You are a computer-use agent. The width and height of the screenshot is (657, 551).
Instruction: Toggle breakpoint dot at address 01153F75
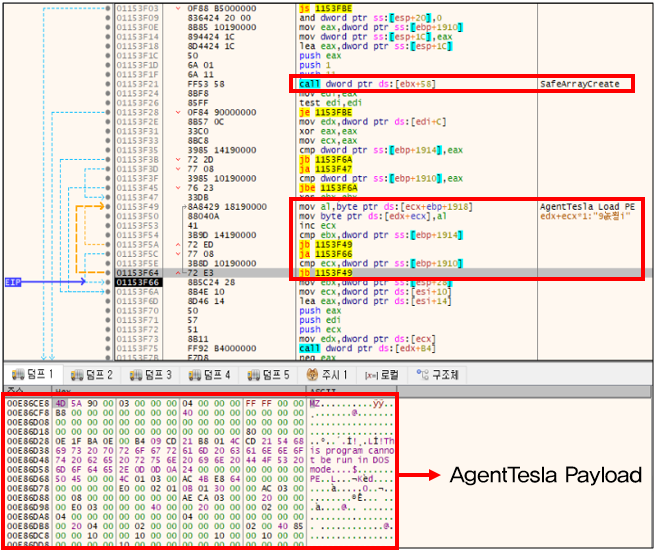108,348
